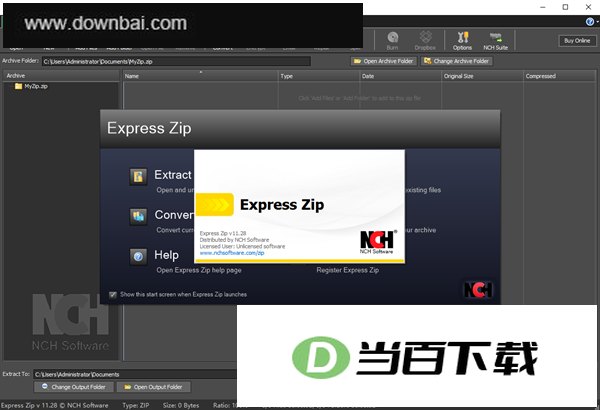Viewport: 600px width, 410px height.
Task: Click Change Output Folder button
Action: pos(73,387)
